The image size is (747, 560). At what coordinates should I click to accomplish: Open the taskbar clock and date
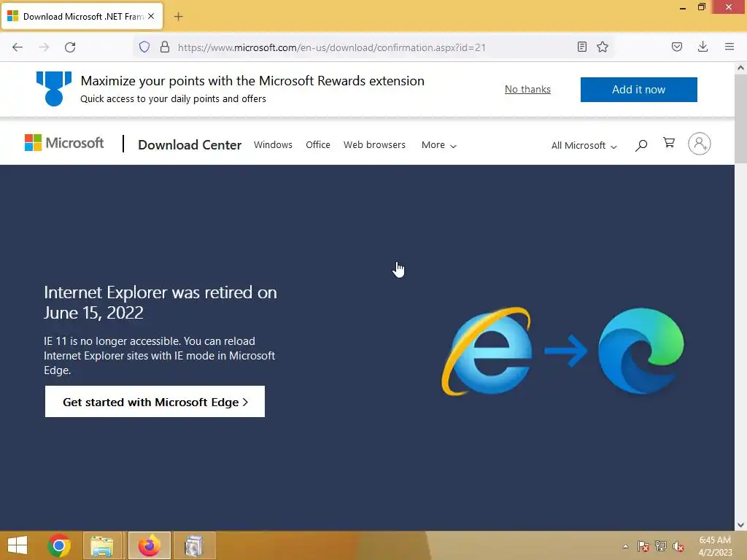[715, 546]
